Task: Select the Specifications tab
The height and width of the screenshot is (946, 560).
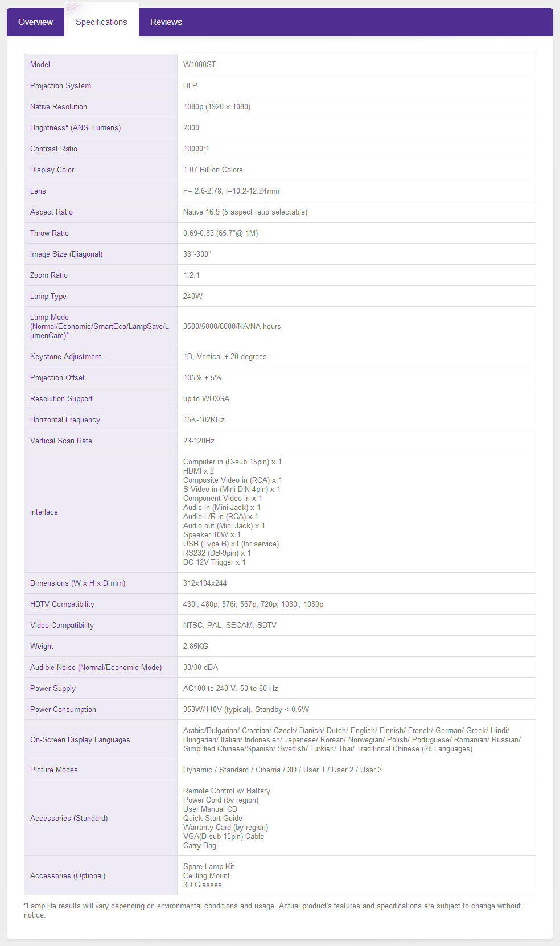Action: tap(101, 22)
